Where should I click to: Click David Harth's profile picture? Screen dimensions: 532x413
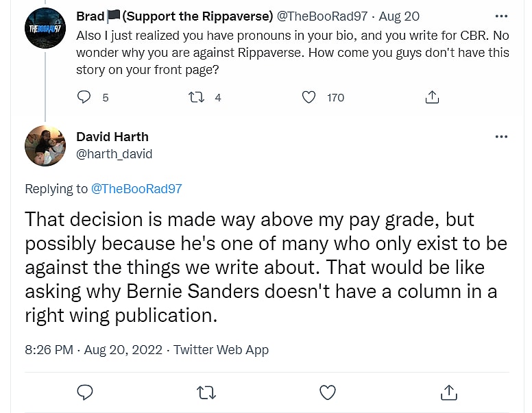point(45,146)
